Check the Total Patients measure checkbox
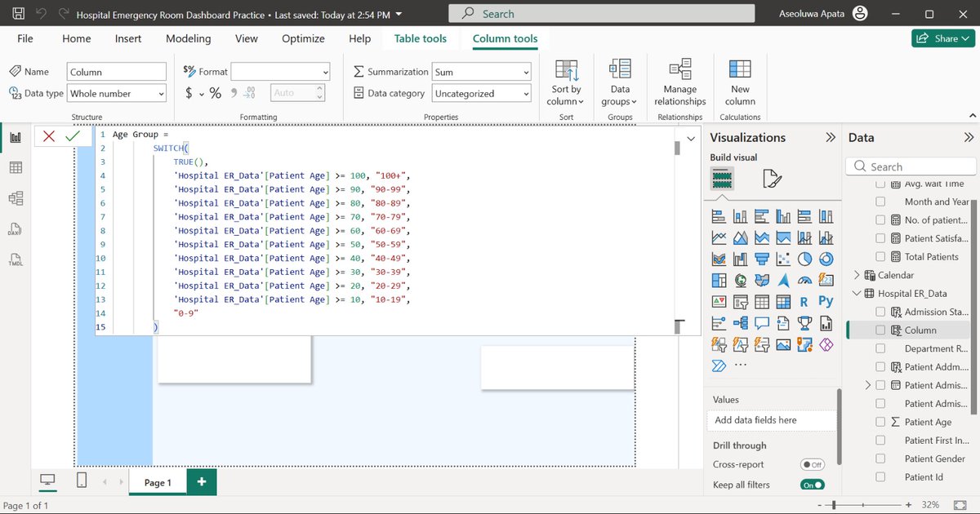 [880, 257]
